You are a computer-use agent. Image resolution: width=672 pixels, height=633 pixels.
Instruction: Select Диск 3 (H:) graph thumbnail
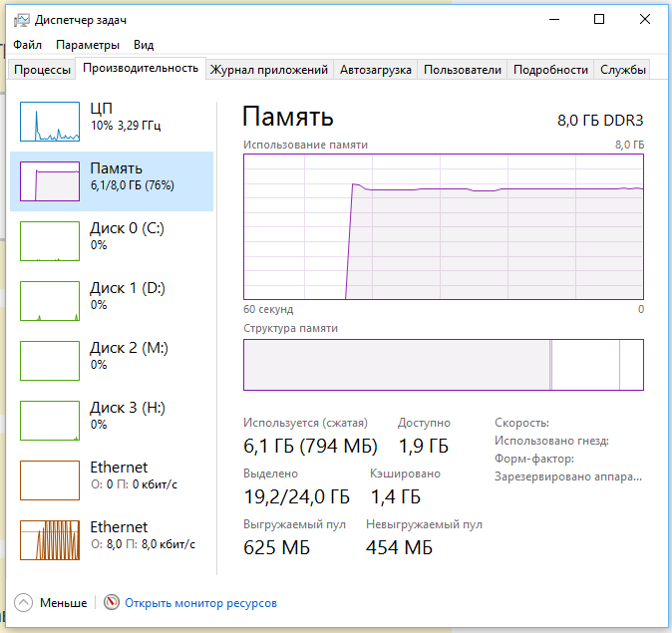click(50, 421)
